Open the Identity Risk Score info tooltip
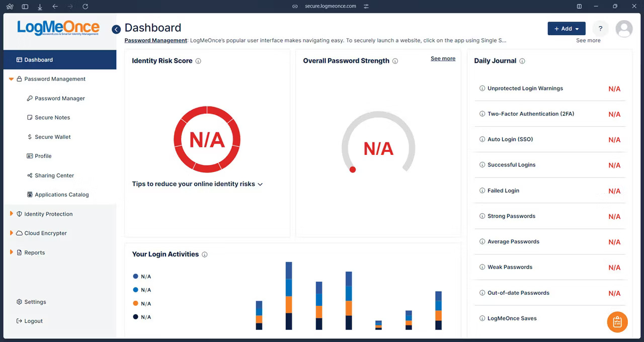Screen dimensions: 644x342 click(x=198, y=60)
